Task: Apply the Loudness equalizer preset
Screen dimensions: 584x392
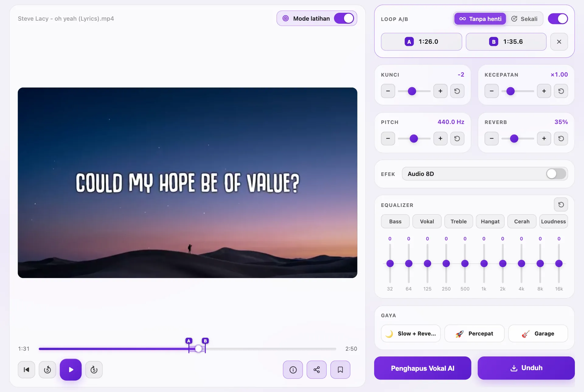Action: click(x=554, y=221)
